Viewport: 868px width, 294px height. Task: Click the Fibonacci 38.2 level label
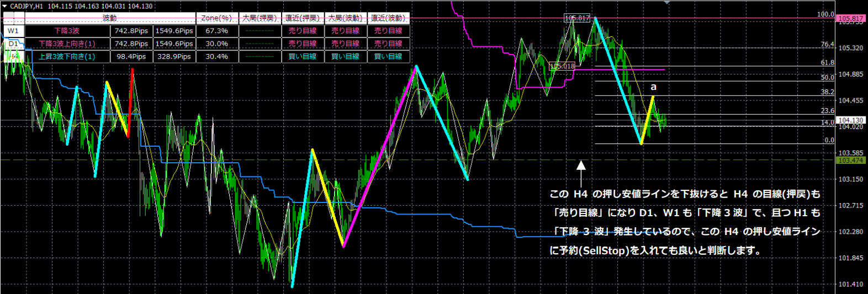[x=827, y=92]
